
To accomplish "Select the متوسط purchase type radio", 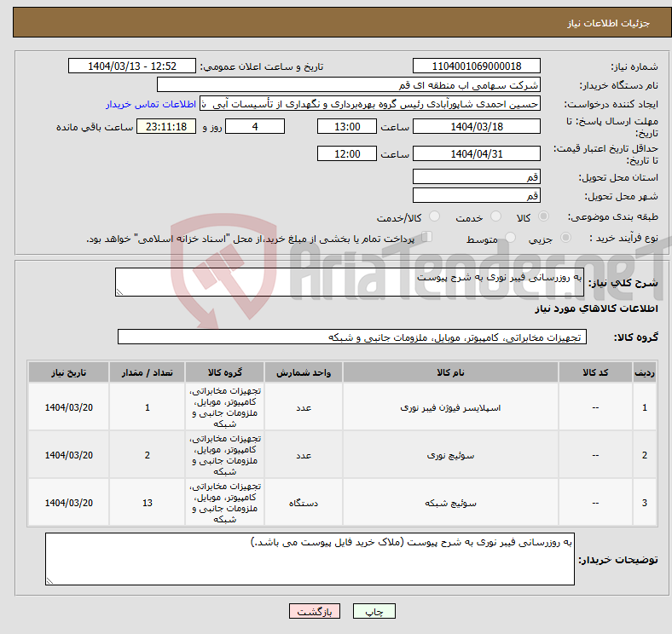I will pyautogui.click(x=510, y=237).
